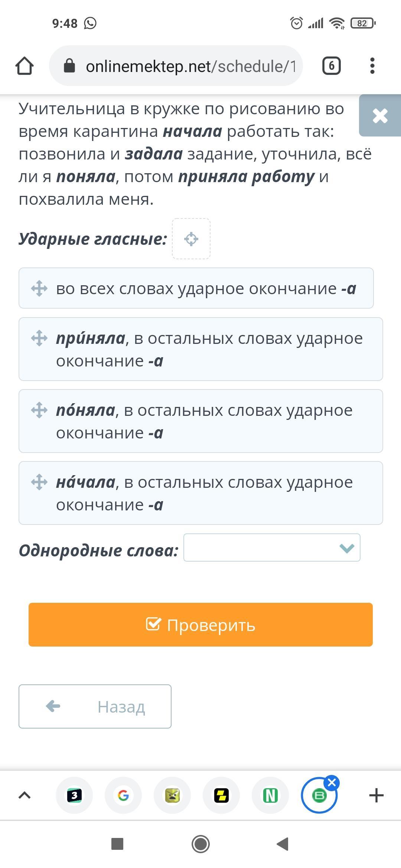Open the browser three-dot menu
This screenshot has height=868, width=401.
coord(372,66)
